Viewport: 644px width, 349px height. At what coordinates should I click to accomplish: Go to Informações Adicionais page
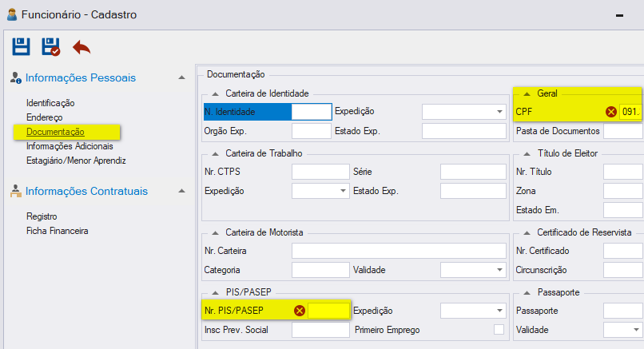point(70,146)
